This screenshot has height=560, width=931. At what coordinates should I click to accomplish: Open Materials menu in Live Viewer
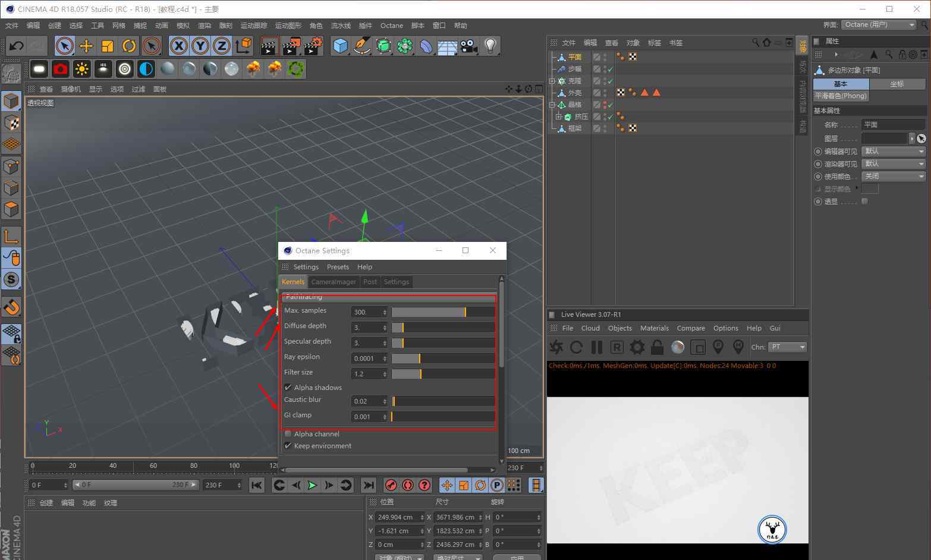(655, 328)
